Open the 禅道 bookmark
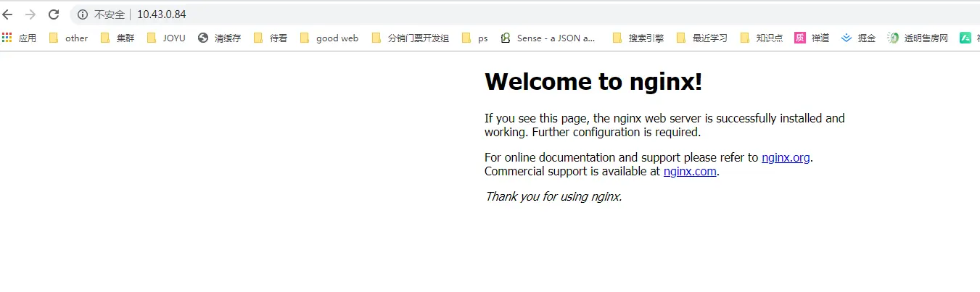The height and width of the screenshot is (292, 980). 812,38
